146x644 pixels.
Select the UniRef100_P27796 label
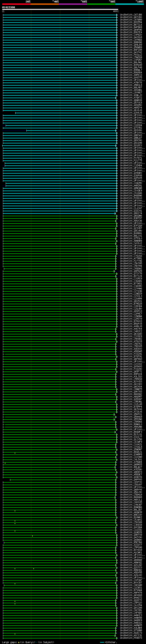coord(131,261)
